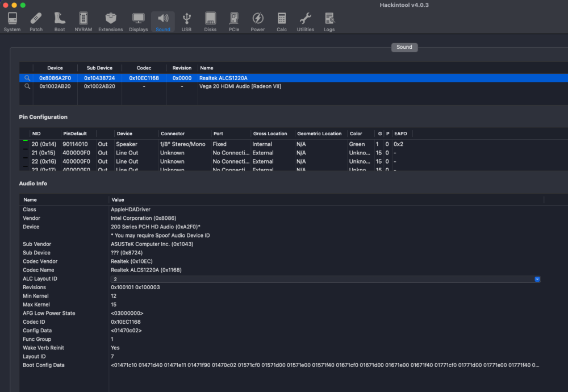Click the magnifier icon for Vega 20 HDMI Audio
The height and width of the screenshot is (392, 568).
(27, 86)
